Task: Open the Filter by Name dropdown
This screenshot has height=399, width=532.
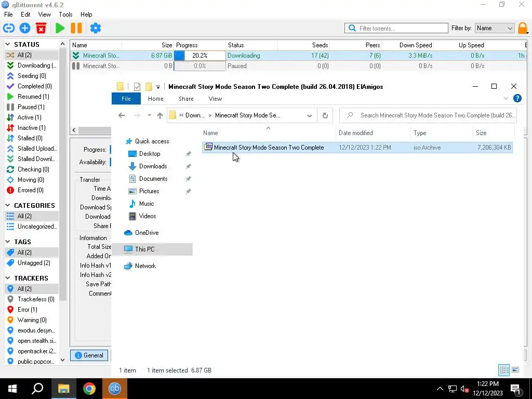Action: coord(495,28)
